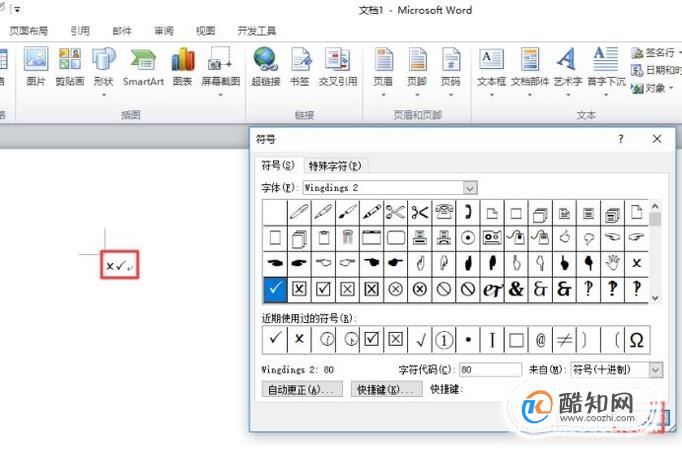The image size is (682, 461).
Task: Open the 来自 source dropdown (符号十进制)
Action: [656, 370]
